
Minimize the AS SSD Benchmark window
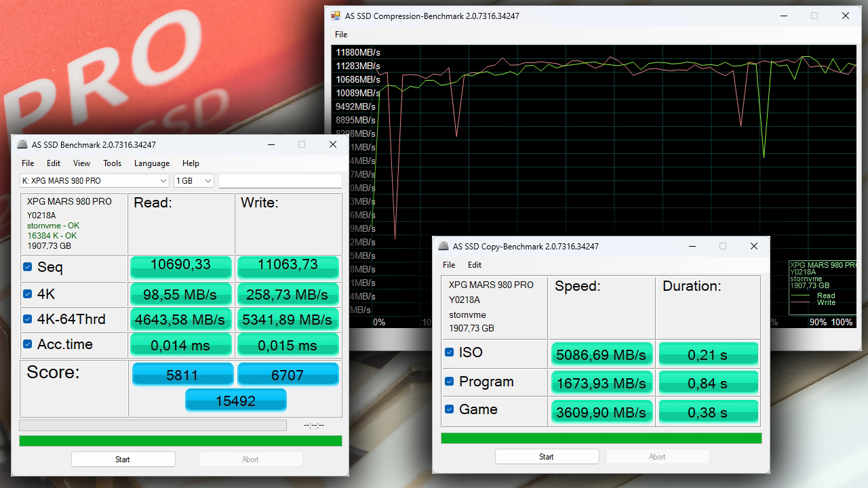271,144
